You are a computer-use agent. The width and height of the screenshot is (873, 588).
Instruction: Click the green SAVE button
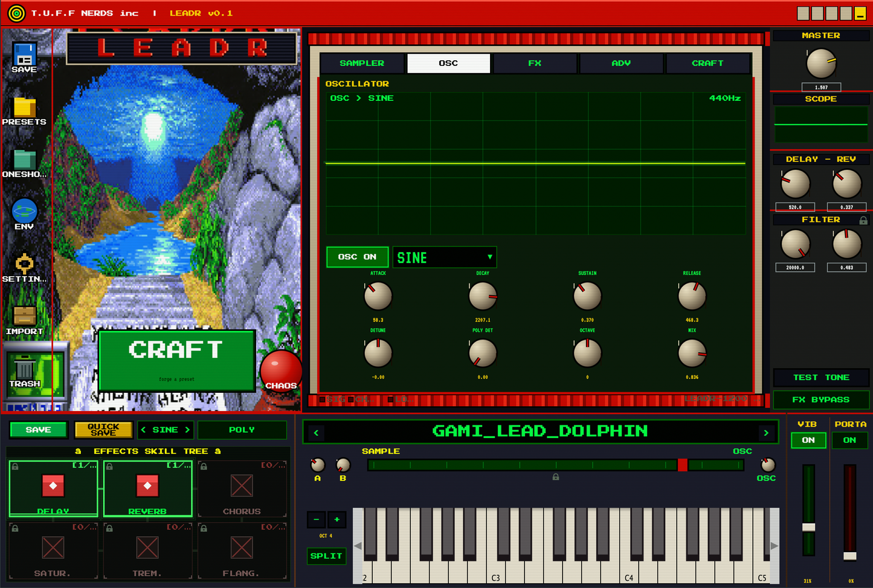click(39, 430)
